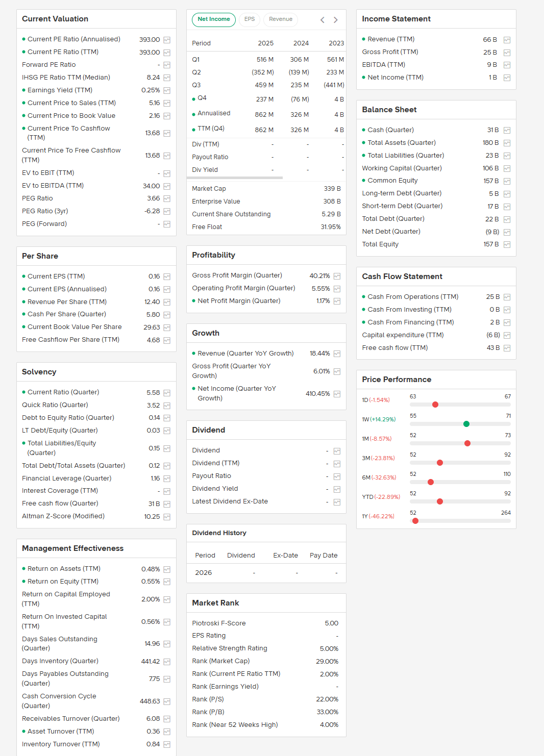Switch to the EPS tab
This screenshot has width=544, height=756.
point(249,19)
